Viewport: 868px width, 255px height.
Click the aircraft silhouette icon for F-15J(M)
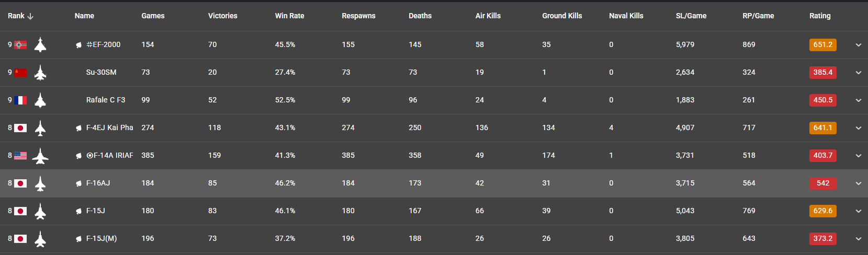(40, 239)
